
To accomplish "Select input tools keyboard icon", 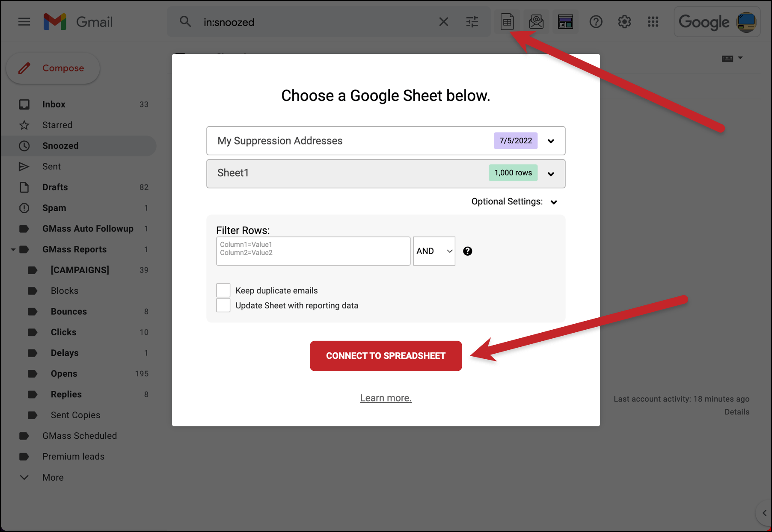I will point(727,59).
